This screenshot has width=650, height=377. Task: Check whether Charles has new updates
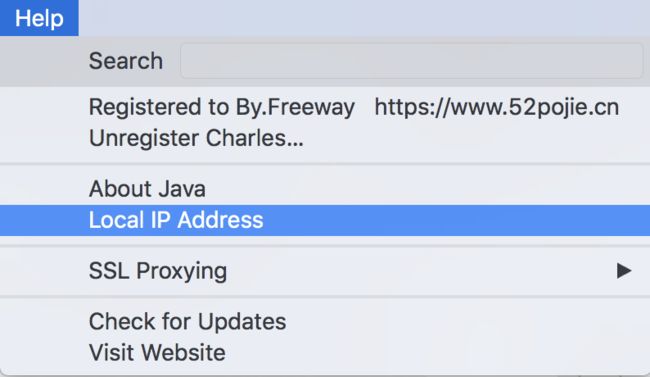click(325, 322)
